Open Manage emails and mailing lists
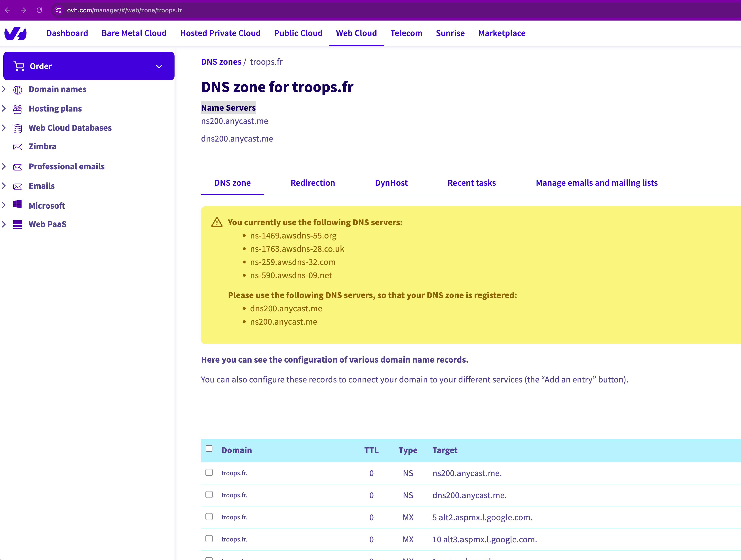This screenshot has width=741, height=560. [596, 183]
